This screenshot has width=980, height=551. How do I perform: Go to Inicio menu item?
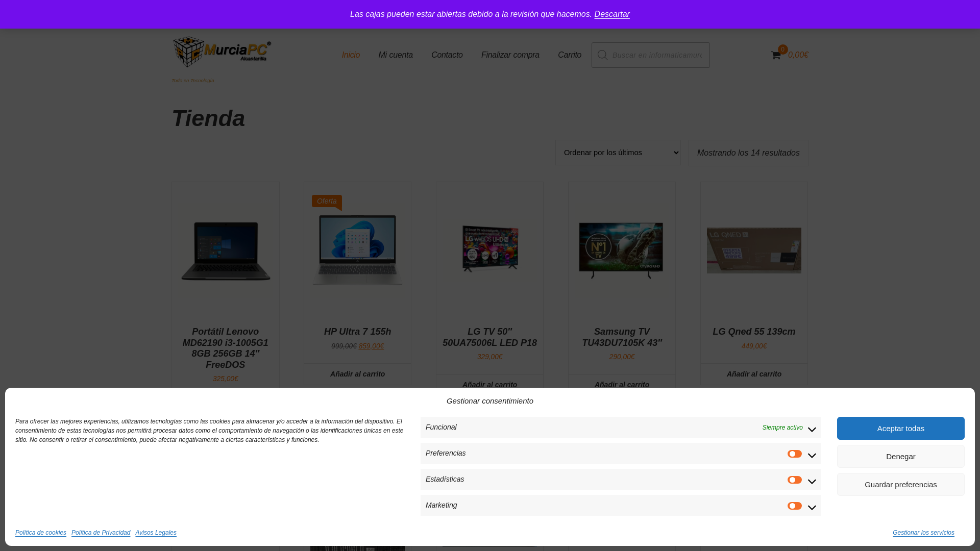(351, 55)
